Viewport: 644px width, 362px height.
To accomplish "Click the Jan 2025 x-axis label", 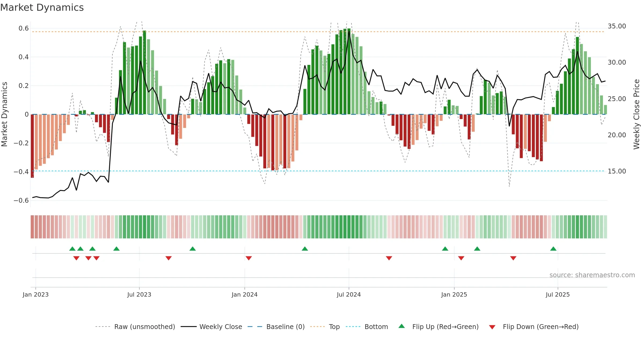I will click(x=454, y=294).
